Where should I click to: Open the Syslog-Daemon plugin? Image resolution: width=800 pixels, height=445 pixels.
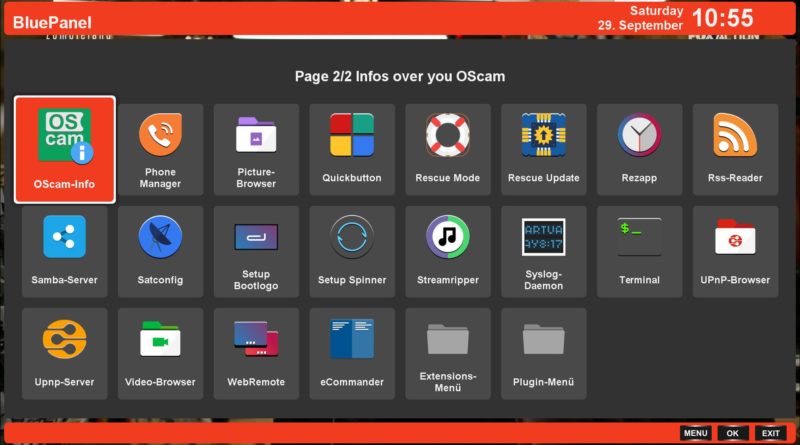[x=543, y=251]
